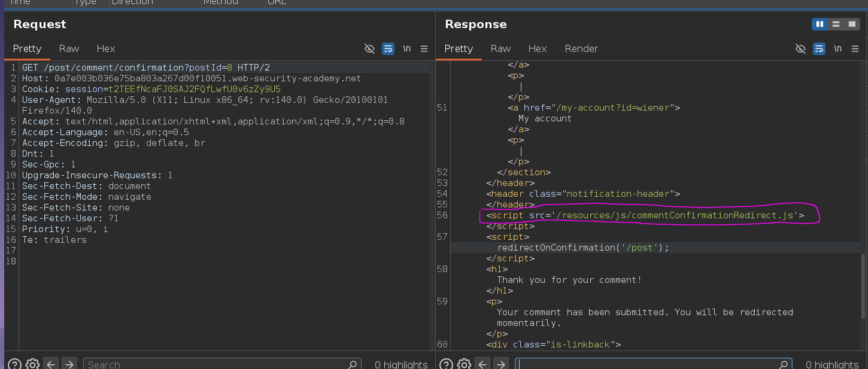
Task: Open Response search help icon
Action: [x=445, y=364]
